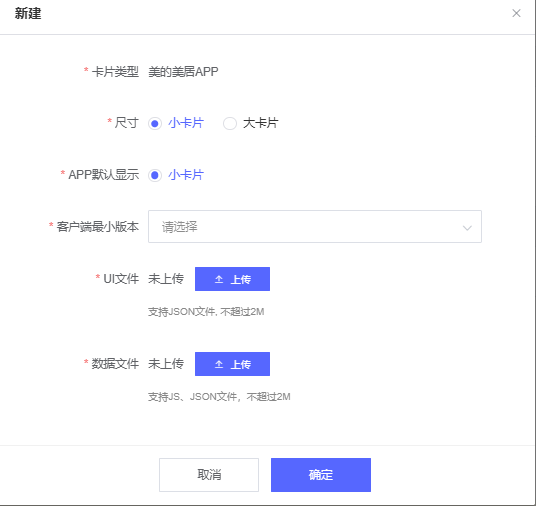
Task: Upload a UI文件 with 上传 button
Action: (232, 279)
